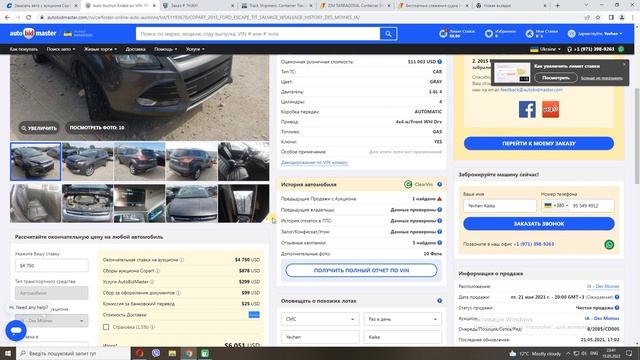Open the blue chat bubble widget
Screen dimensions: 640x360
(16, 331)
